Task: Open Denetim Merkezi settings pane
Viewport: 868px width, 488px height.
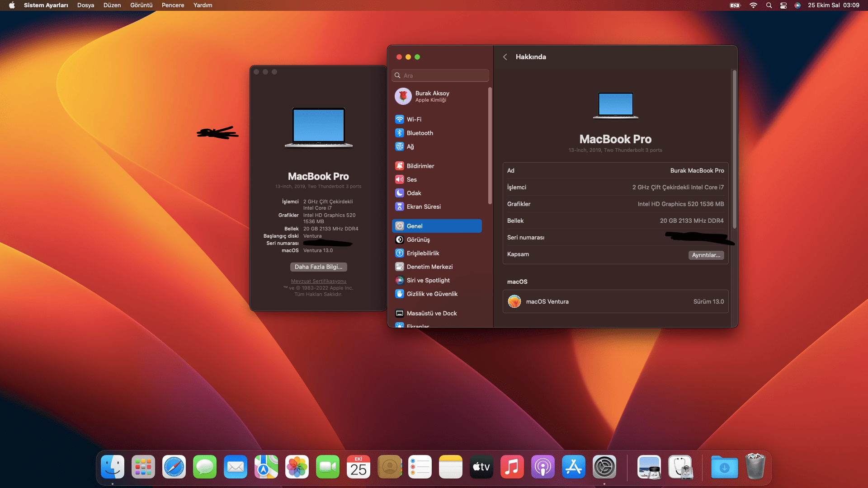Action: (x=429, y=267)
